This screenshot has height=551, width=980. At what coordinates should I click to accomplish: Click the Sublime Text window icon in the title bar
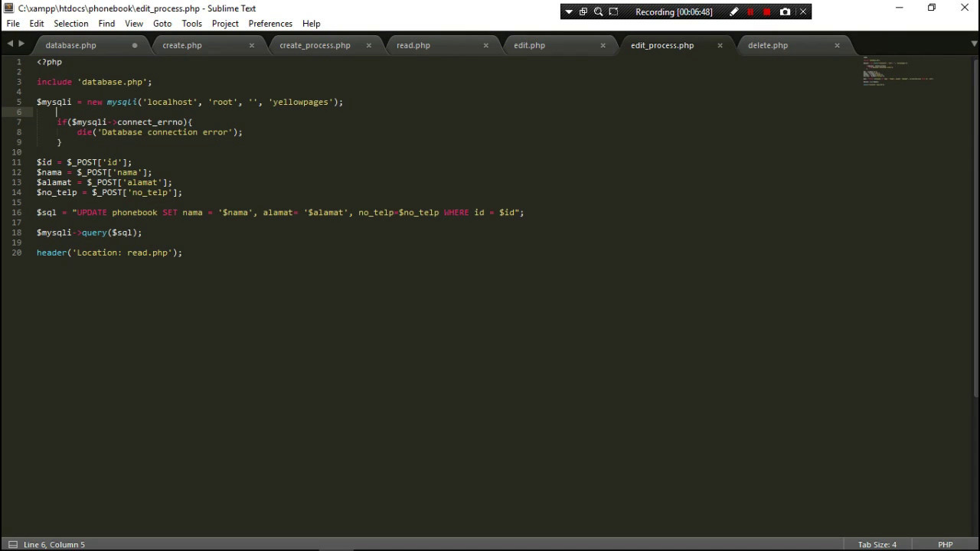pyautogui.click(x=9, y=8)
